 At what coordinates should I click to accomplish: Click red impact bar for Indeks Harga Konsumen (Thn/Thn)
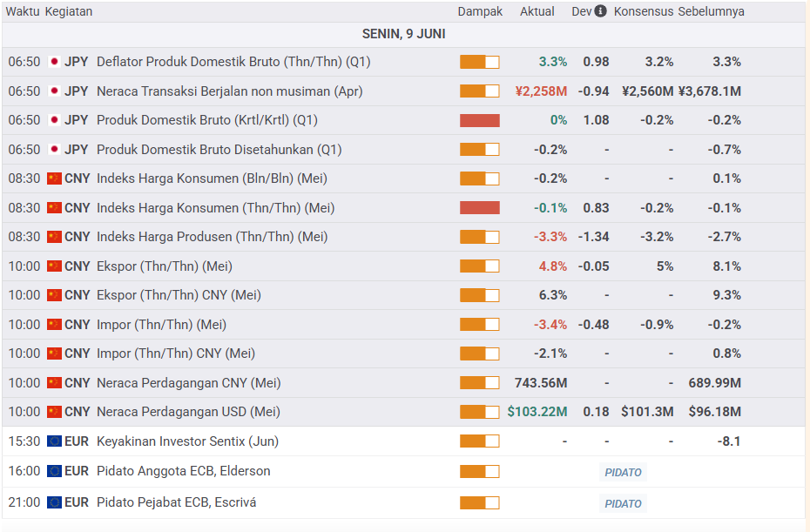(479, 208)
